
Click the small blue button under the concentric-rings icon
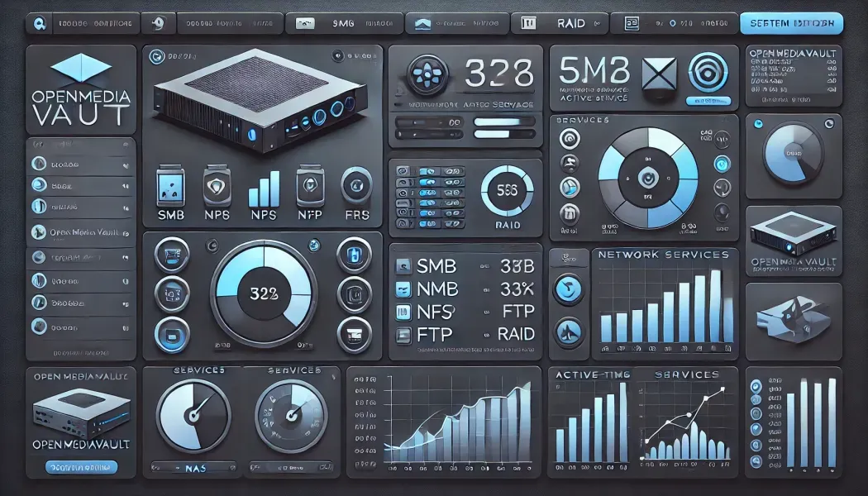pyautogui.click(x=708, y=102)
